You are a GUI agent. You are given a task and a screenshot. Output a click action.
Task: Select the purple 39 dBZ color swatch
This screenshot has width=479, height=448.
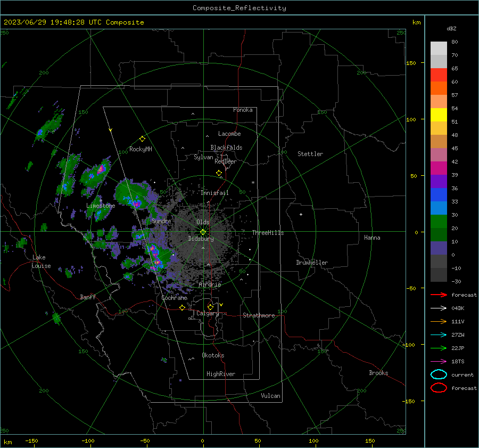click(439, 182)
